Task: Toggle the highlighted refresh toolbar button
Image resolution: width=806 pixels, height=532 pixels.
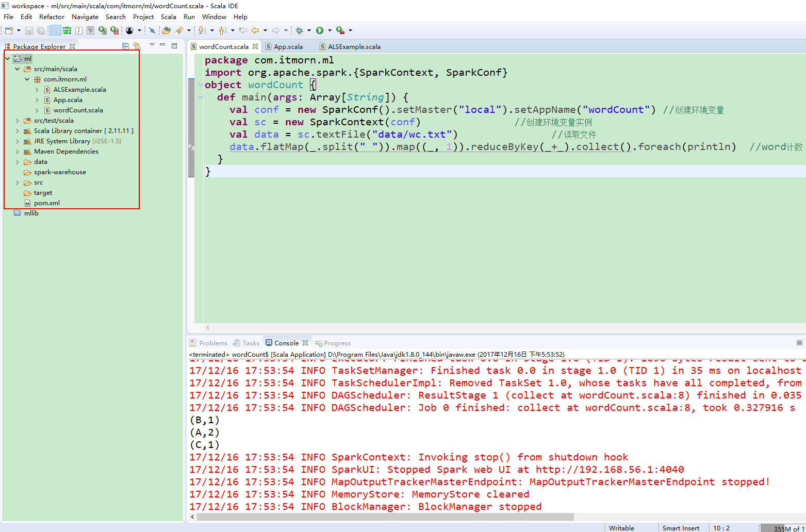Action: click(x=55, y=30)
